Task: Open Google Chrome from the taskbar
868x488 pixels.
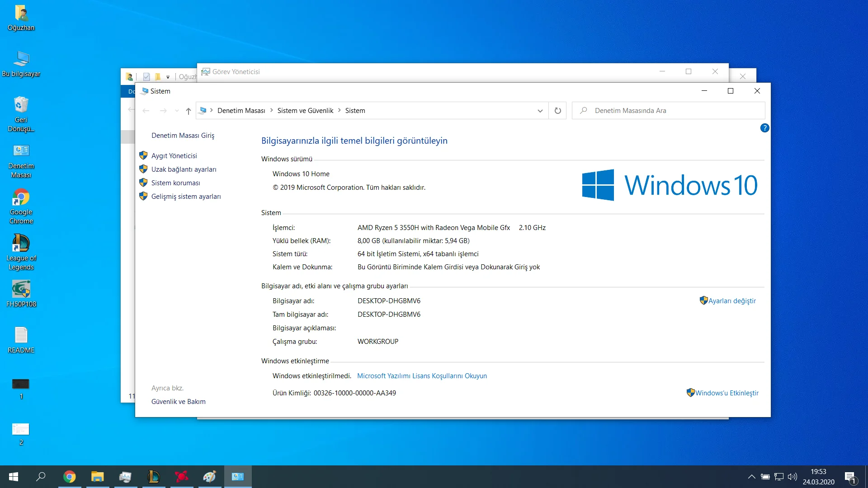Action: (x=69, y=477)
